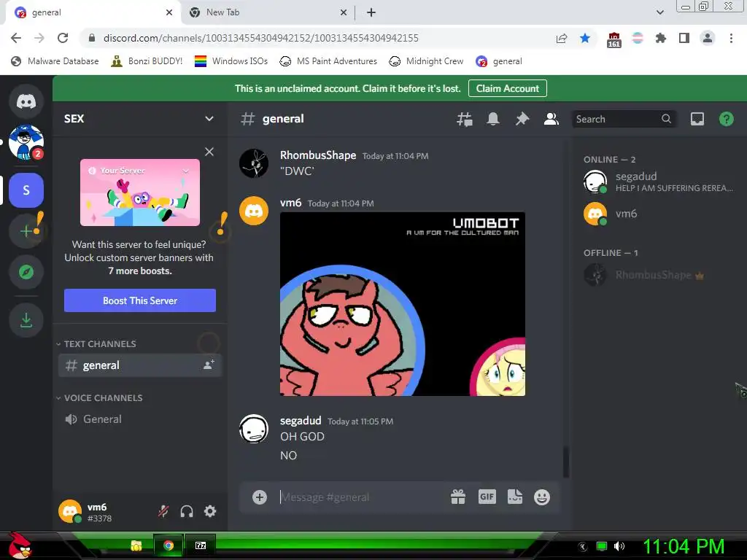This screenshot has width=747, height=560.
Task: Open 7-Zip from the taskbar
Action: [201, 545]
